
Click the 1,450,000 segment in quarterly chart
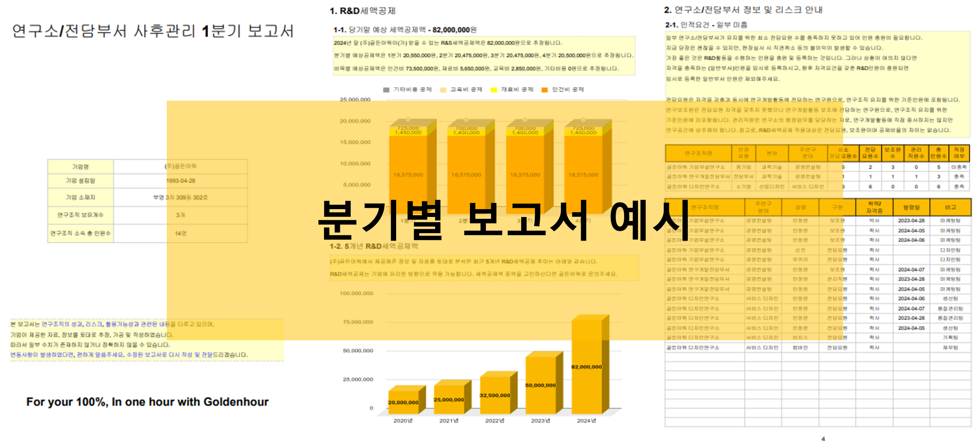pos(408,133)
